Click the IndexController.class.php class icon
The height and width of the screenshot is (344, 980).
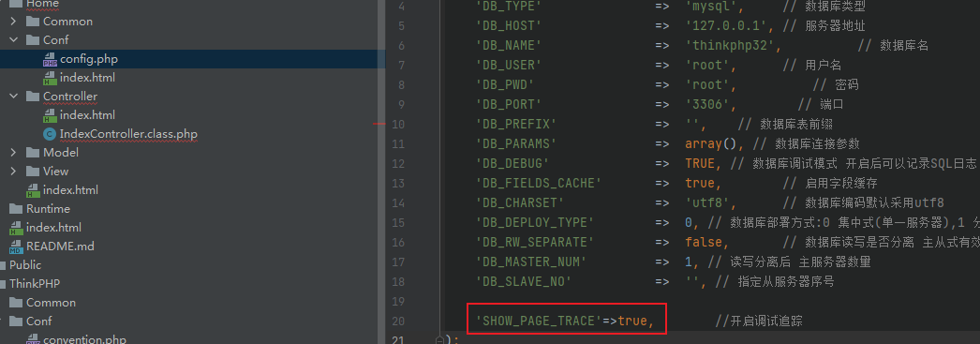(x=50, y=134)
